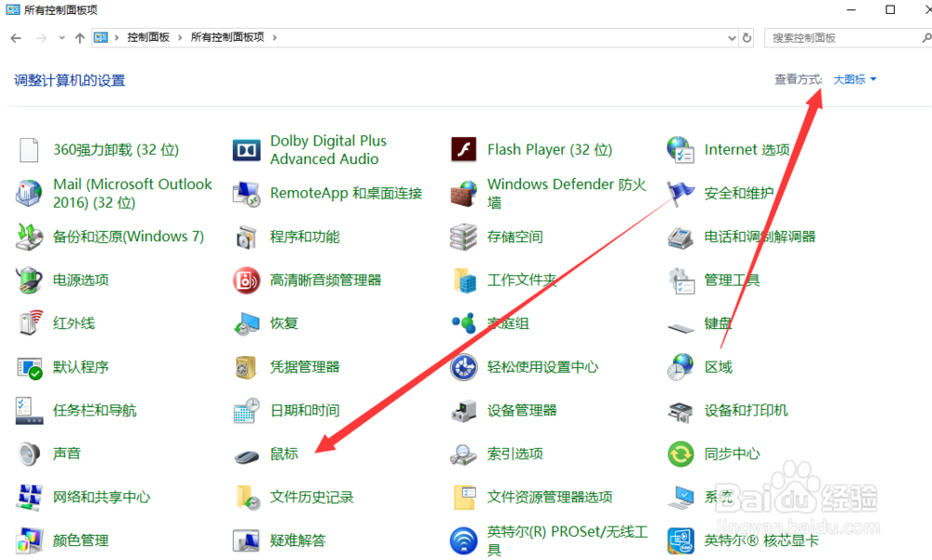Open the 备份和还原(Windows 7) icon

29,237
